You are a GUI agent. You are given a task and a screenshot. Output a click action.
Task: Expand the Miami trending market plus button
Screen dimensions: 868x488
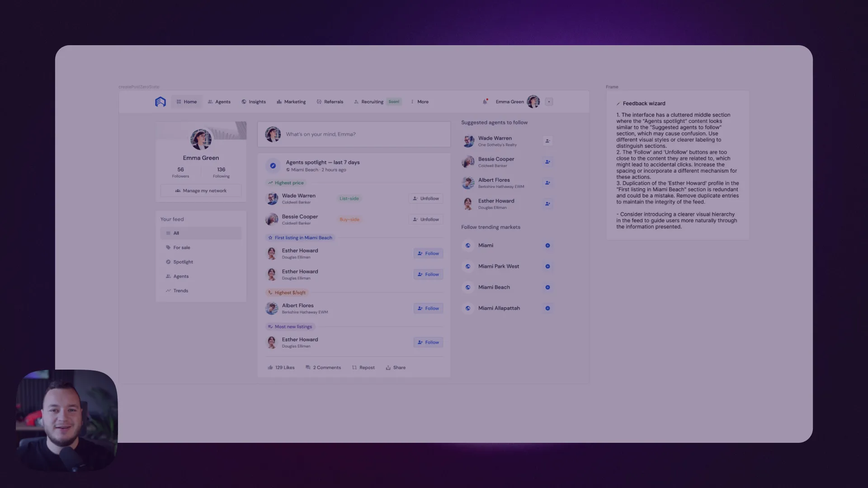pyautogui.click(x=547, y=245)
